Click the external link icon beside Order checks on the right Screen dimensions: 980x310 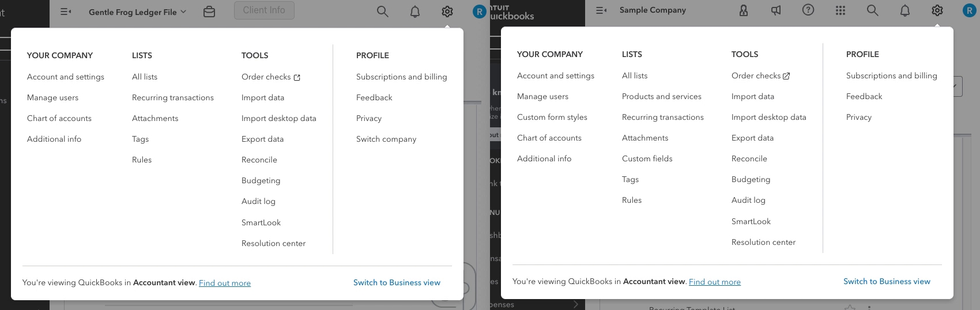tap(786, 76)
